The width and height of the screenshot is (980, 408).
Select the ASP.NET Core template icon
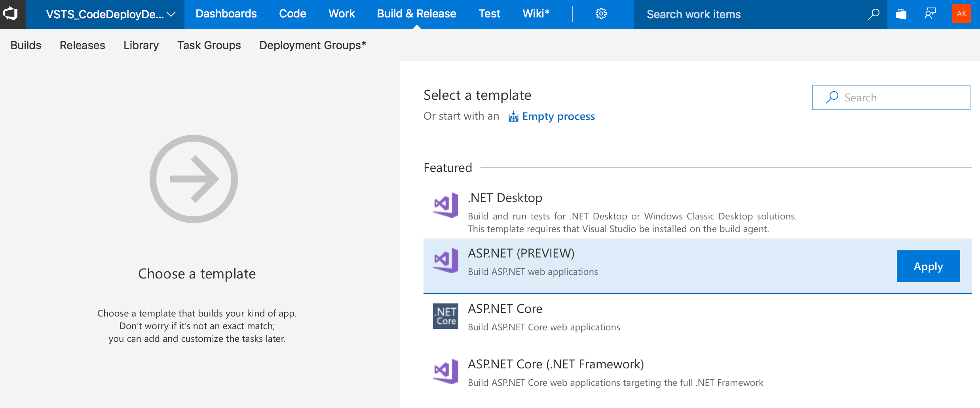pyautogui.click(x=446, y=316)
